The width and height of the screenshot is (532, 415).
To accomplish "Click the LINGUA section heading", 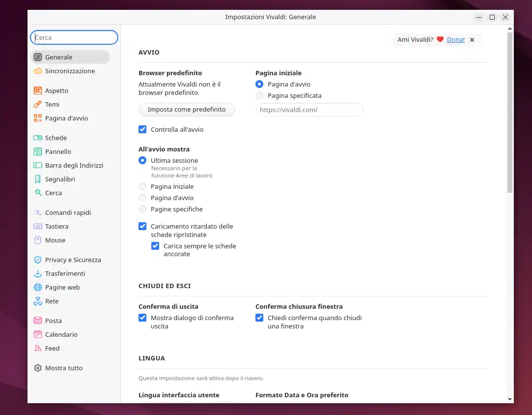I will coord(152,358).
